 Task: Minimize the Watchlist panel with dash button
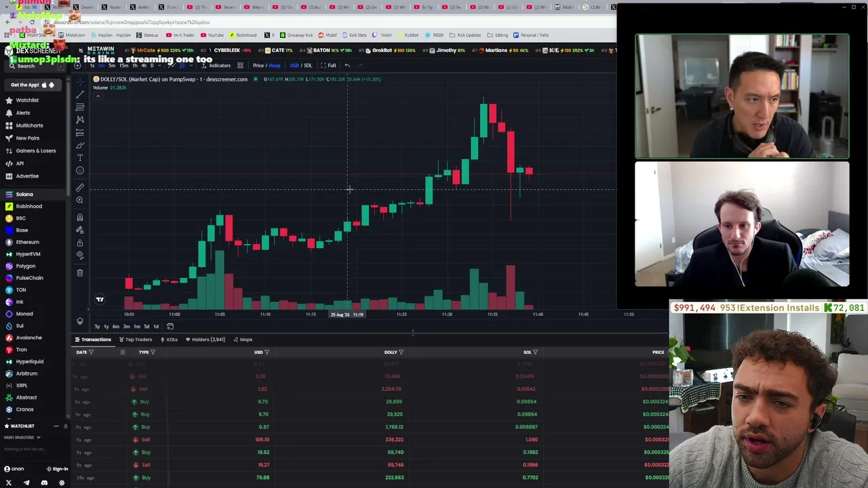click(56, 426)
